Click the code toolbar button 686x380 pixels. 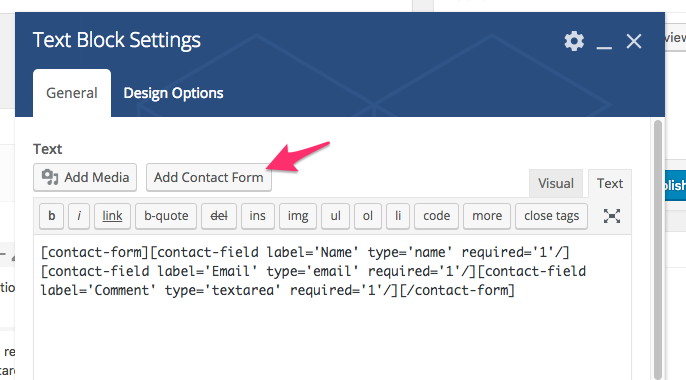click(x=437, y=216)
